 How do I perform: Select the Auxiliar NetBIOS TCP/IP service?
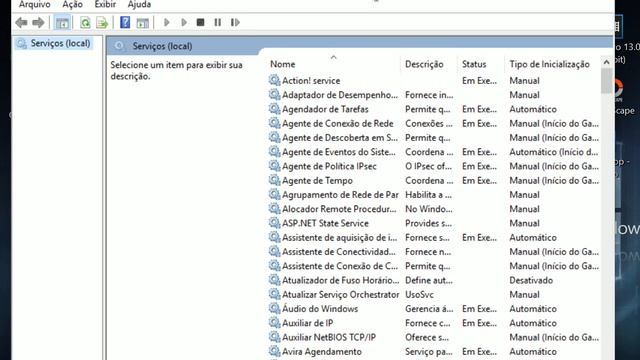tap(329, 338)
